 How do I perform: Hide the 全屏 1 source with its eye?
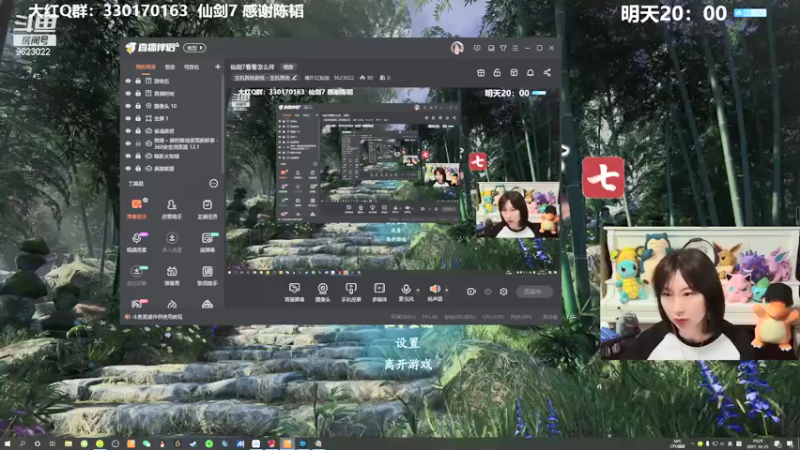[128, 118]
